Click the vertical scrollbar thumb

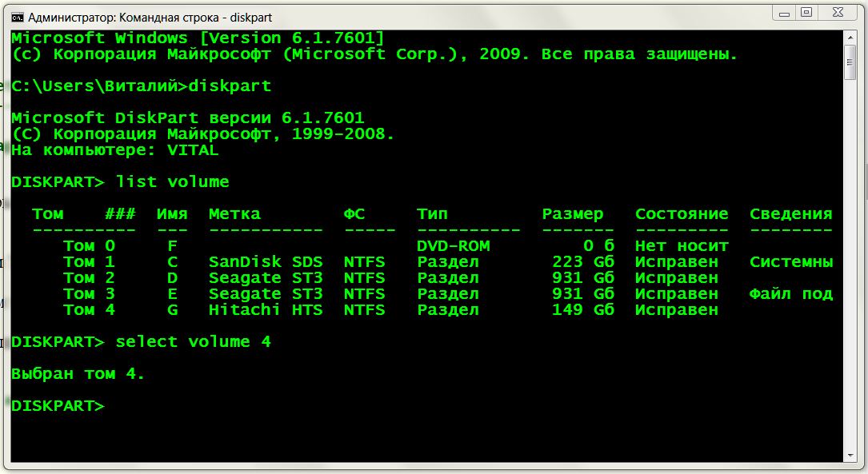tap(850, 62)
